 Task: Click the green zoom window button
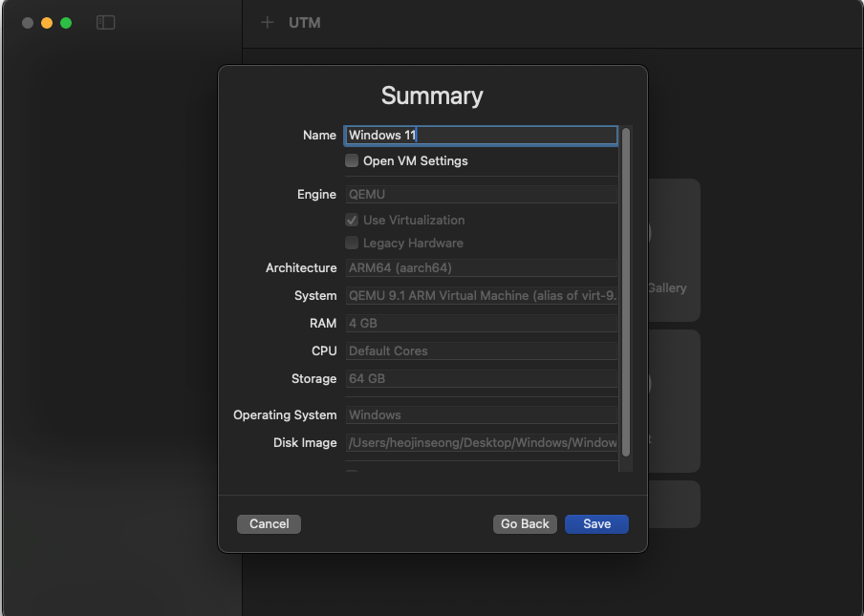click(66, 23)
